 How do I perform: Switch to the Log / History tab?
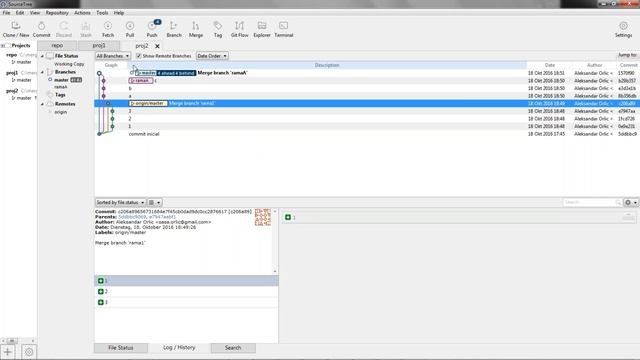[179, 348]
